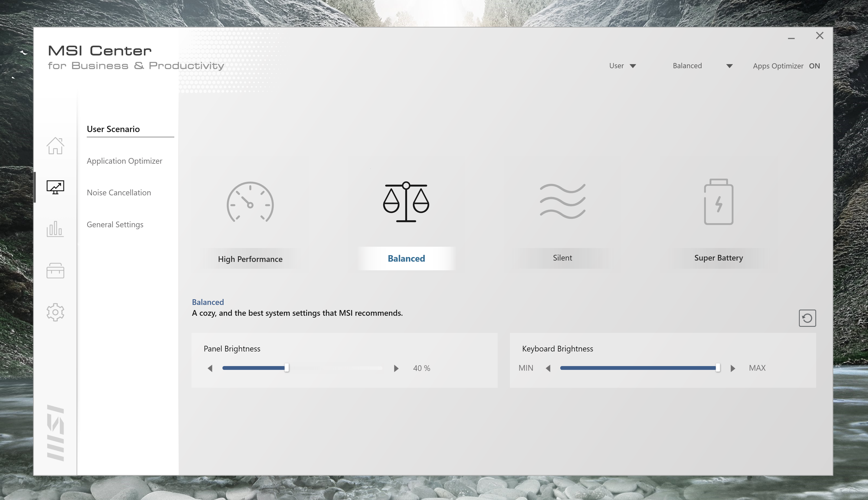The image size is (868, 500).
Task: Click the Silent waves icon
Action: pos(563,201)
